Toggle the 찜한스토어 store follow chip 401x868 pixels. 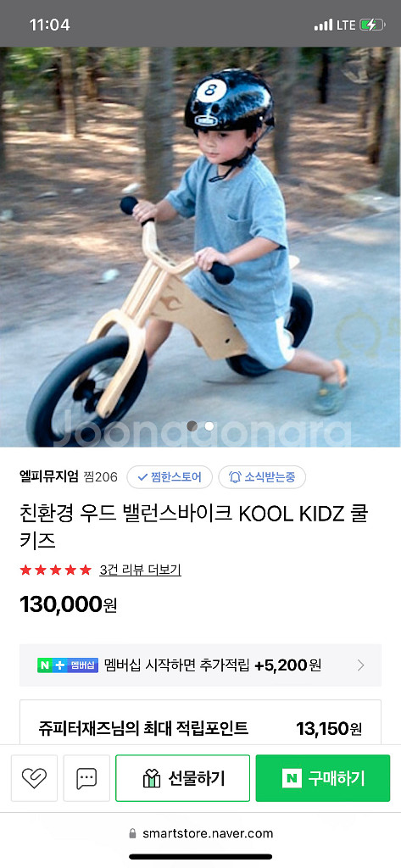click(x=170, y=476)
